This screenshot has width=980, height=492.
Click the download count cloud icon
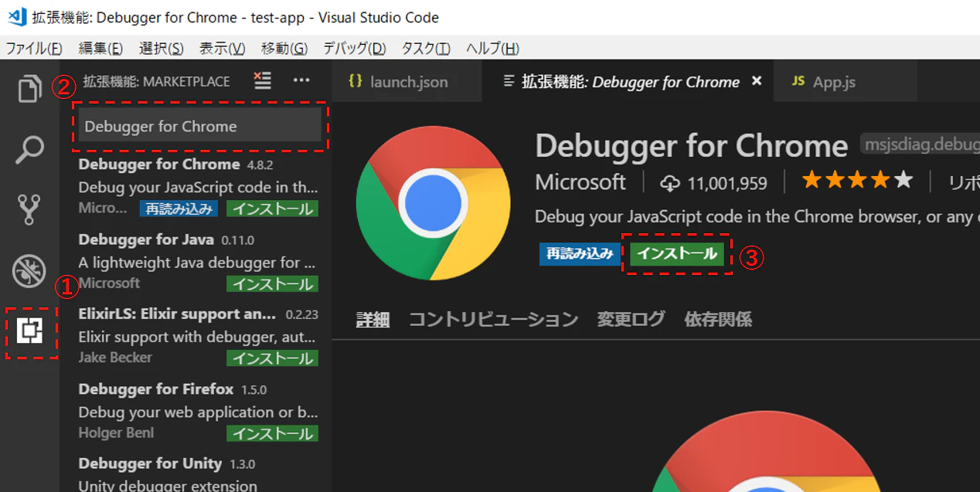click(x=669, y=183)
